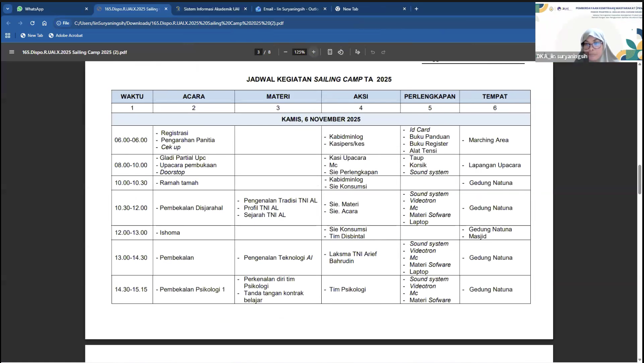Click the 125% zoom level field
This screenshot has height=363, width=644.
(x=299, y=52)
